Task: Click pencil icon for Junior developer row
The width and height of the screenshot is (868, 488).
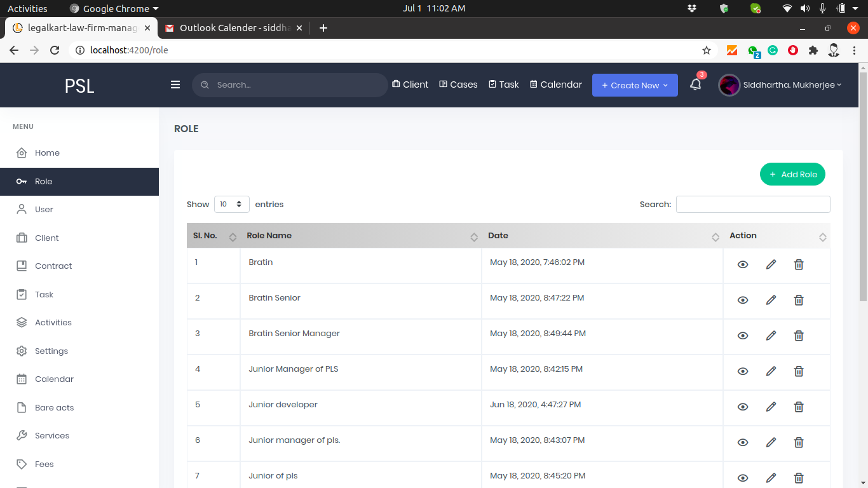Action: tap(771, 407)
